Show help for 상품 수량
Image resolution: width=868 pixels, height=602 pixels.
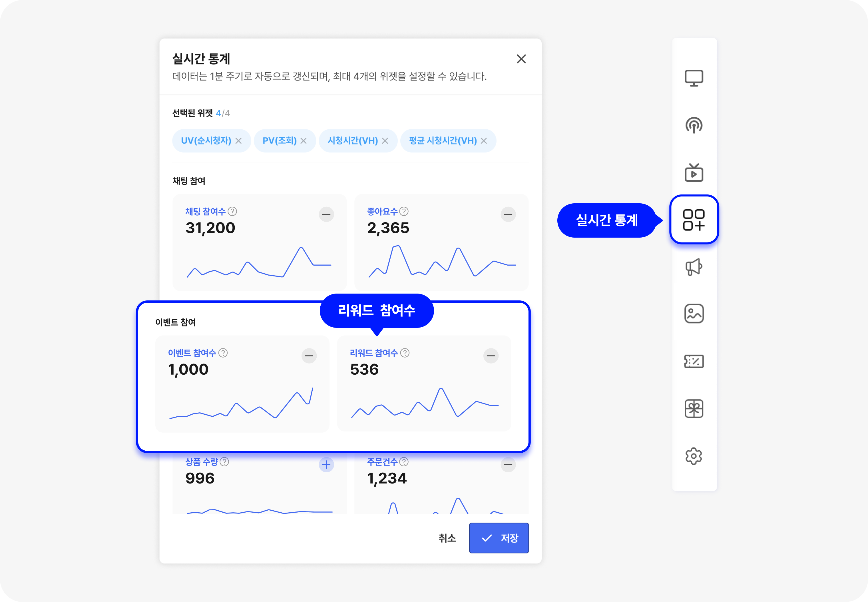(x=224, y=462)
